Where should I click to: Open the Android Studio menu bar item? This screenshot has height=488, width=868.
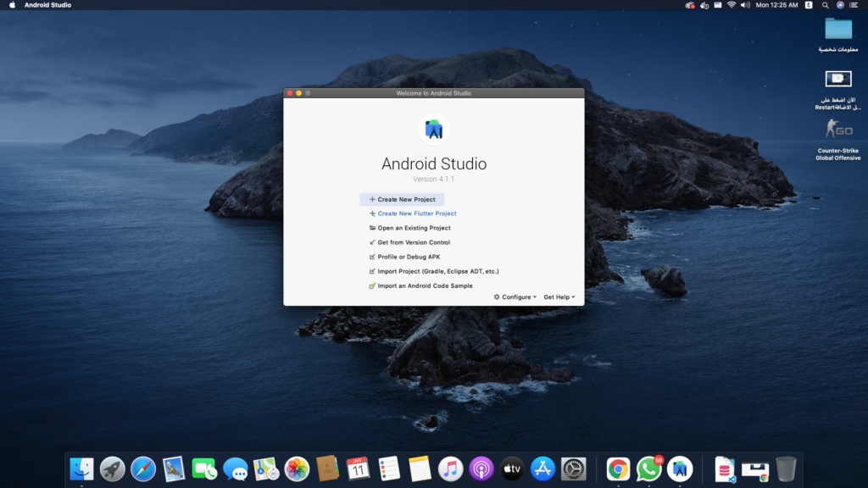47,5
